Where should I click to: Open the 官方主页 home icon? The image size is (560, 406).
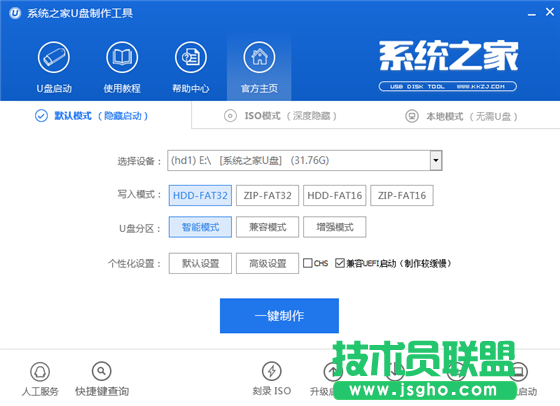[259, 57]
